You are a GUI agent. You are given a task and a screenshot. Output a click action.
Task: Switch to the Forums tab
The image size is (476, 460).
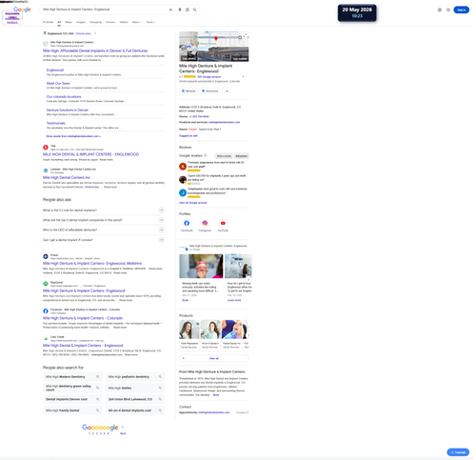pyautogui.click(x=110, y=22)
